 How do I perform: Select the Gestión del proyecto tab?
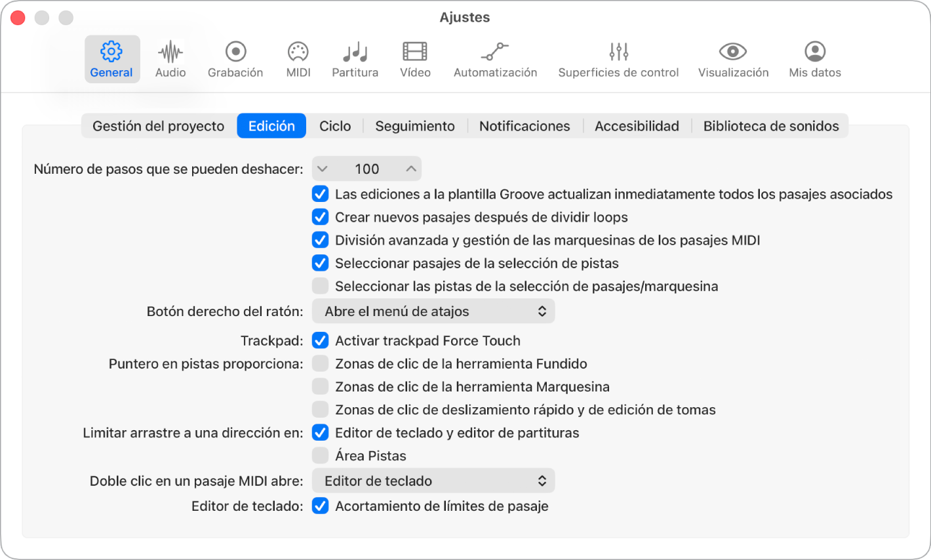click(x=158, y=125)
